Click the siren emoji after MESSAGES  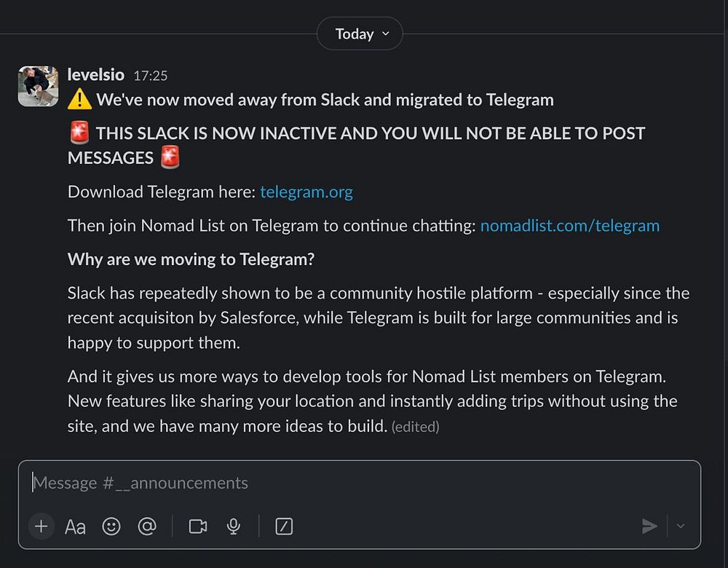pos(170,157)
